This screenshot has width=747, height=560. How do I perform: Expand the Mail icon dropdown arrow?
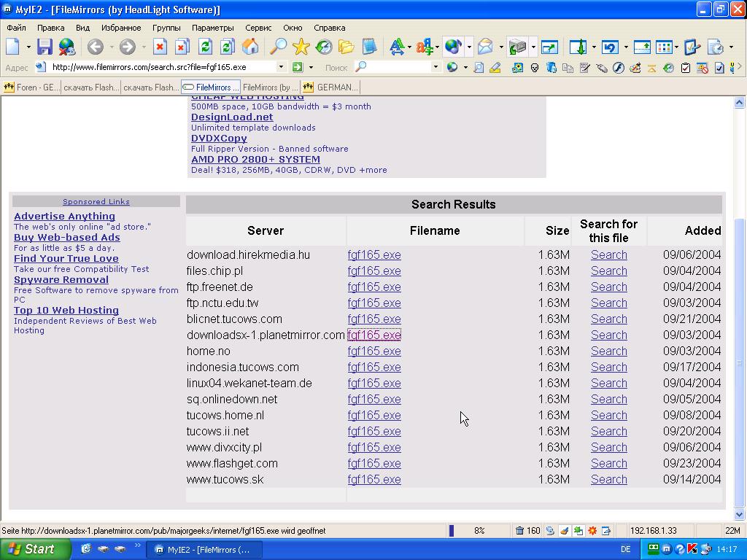pos(501,47)
